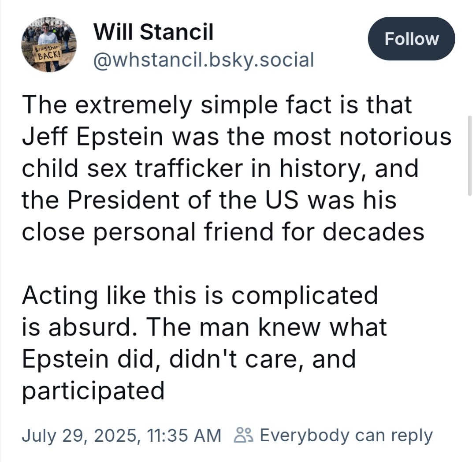Select the "Everybody can reply" label
The width and height of the screenshot is (476, 462).
(x=346, y=435)
